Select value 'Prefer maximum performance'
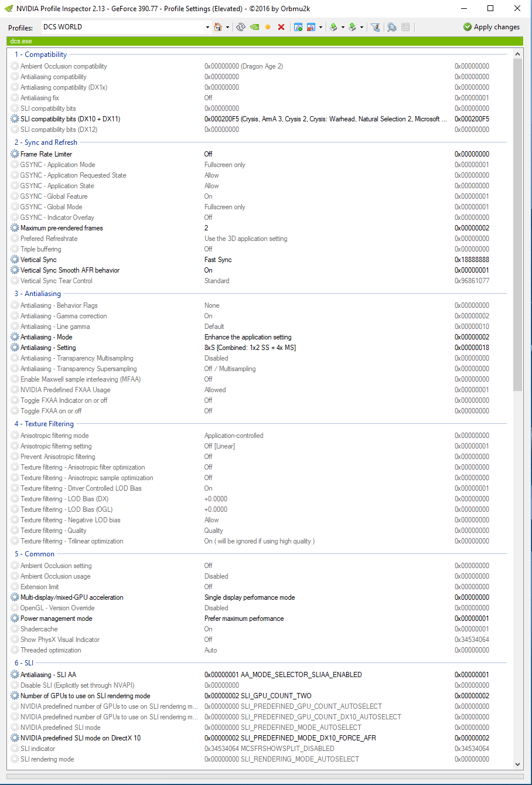The height and width of the screenshot is (785, 532). (x=244, y=619)
